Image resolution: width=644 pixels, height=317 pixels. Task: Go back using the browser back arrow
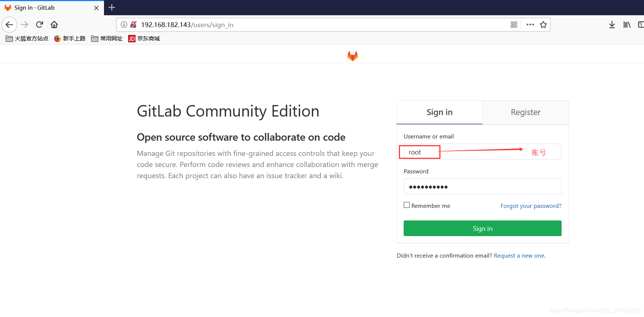coord(9,25)
